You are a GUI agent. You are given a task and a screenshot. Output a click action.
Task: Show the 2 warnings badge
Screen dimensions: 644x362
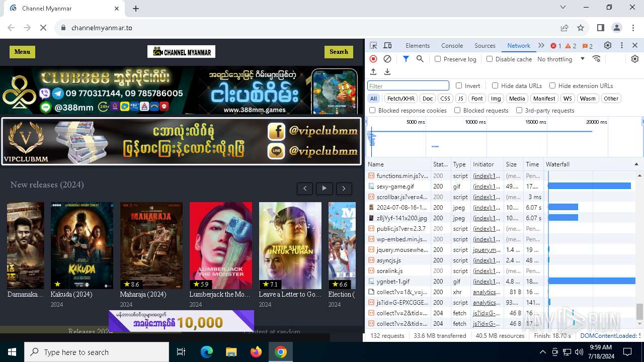click(571, 46)
